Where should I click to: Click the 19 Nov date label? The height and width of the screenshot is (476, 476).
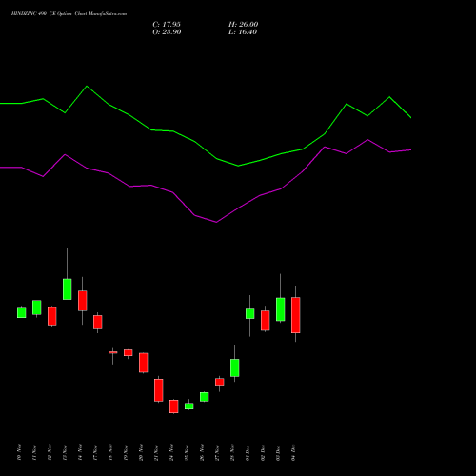[x=126, y=452]
